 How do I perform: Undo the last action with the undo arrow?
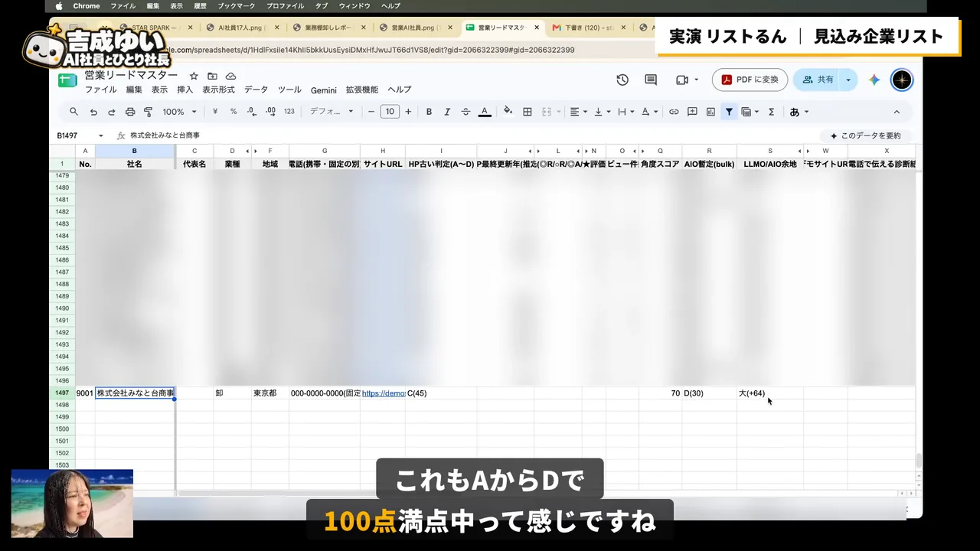pyautogui.click(x=93, y=112)
